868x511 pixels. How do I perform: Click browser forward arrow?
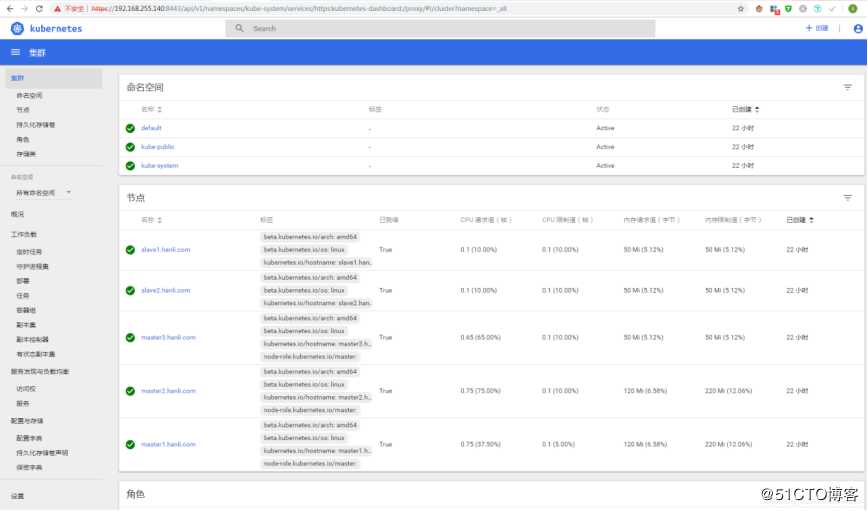click(x=24, y=9)
